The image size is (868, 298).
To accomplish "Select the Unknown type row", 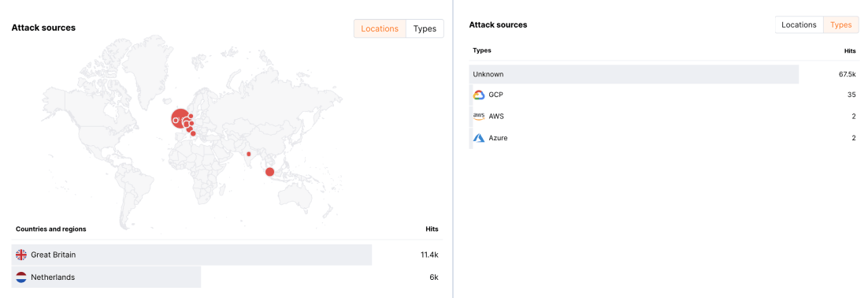I will [x=664, y=74].
